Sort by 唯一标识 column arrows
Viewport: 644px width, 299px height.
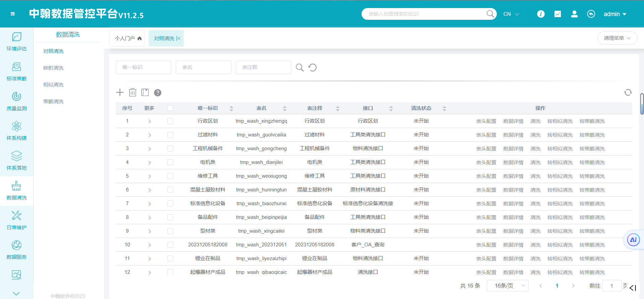[x=231, y=108]
